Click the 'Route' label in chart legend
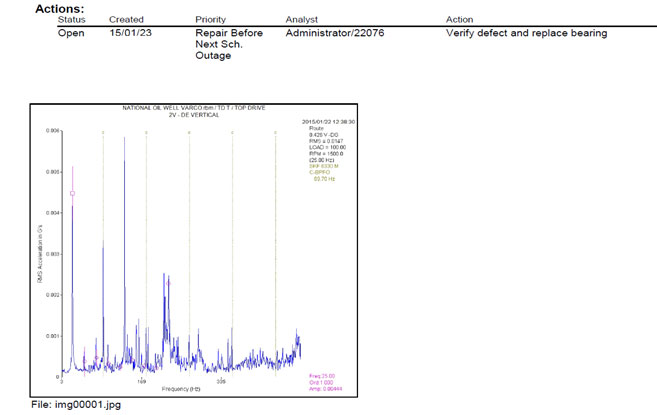 tap(316, 128)
